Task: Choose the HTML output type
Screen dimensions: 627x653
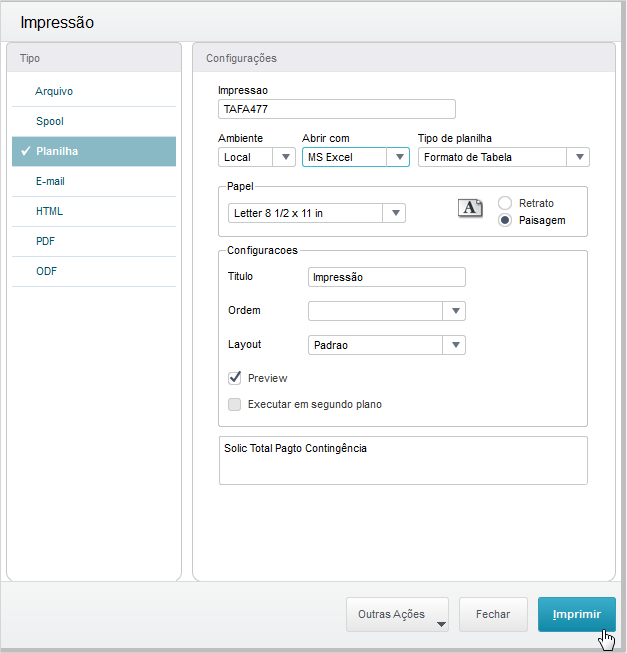Action: [x=49, y=211]
